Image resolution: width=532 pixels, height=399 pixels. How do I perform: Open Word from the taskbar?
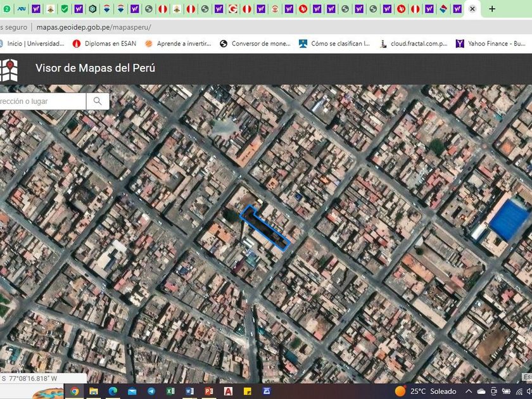pyautogui.click(x=190, y=391)
